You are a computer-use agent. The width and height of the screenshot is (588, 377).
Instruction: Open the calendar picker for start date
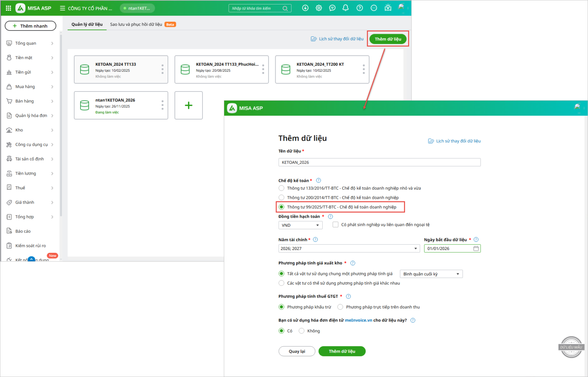coord(476,249)
